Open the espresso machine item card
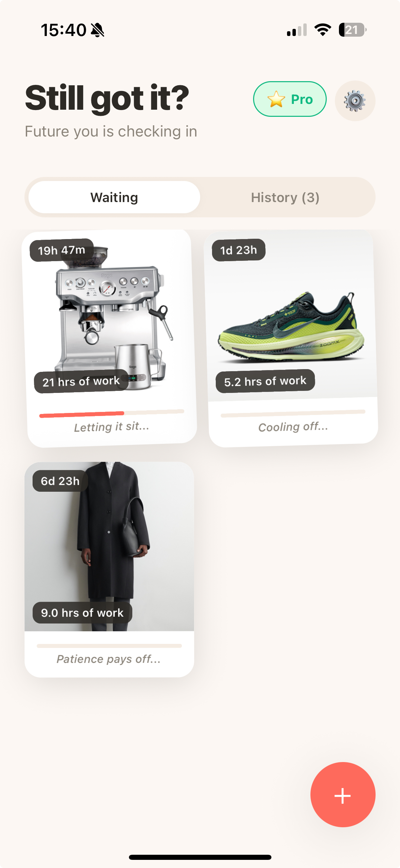This screenshot has width=400, height=868. (109, 338)
